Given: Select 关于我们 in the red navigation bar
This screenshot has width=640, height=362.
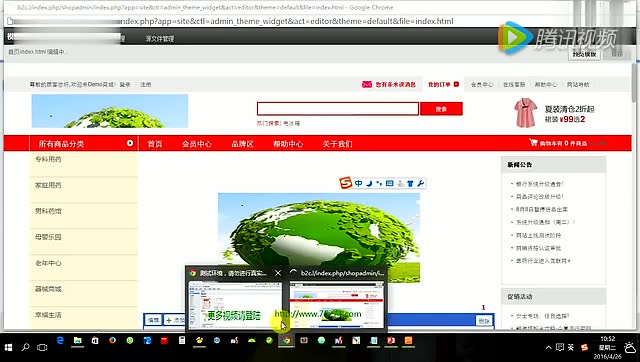Looking at the screenshot, I should pyautogui.click(x=337, y=144).
